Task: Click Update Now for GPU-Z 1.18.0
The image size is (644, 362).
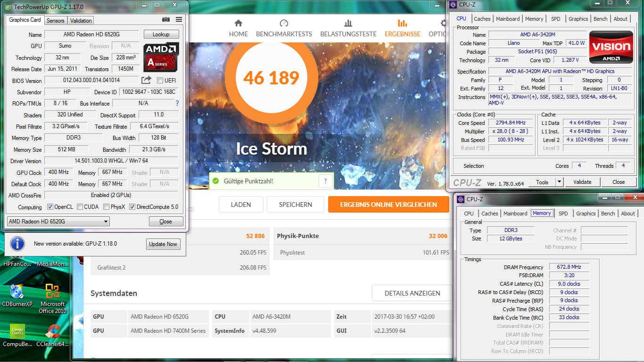Action: 163,244
